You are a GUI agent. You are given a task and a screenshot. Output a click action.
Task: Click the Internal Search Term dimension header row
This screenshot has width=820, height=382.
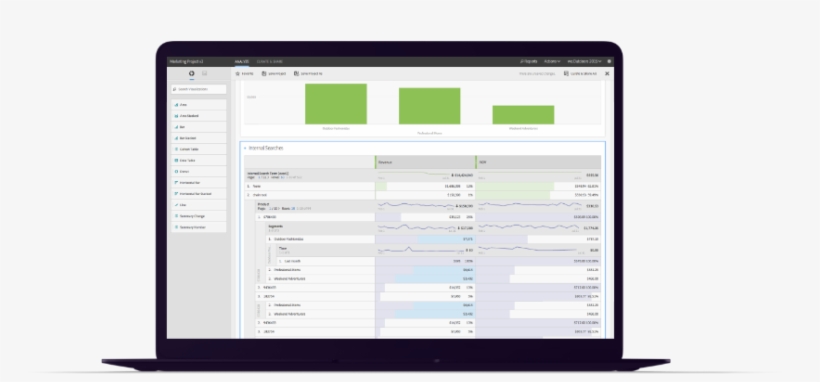click(310, 175)
